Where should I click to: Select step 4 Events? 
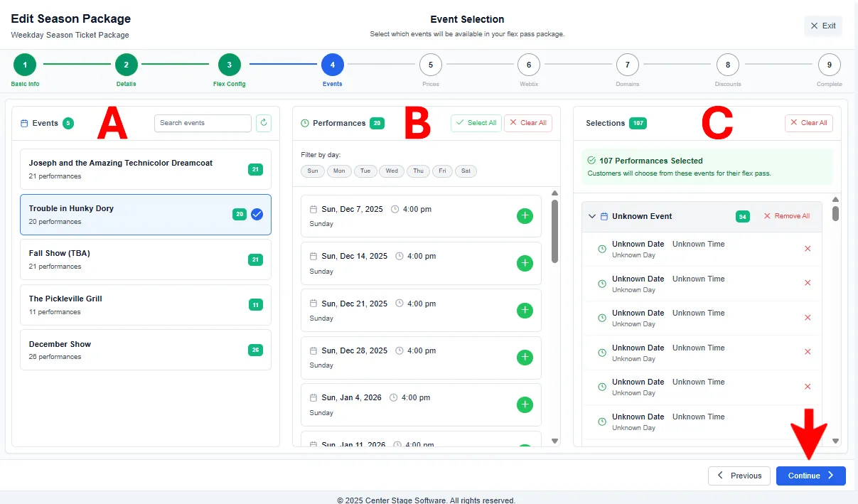point(332,65)
